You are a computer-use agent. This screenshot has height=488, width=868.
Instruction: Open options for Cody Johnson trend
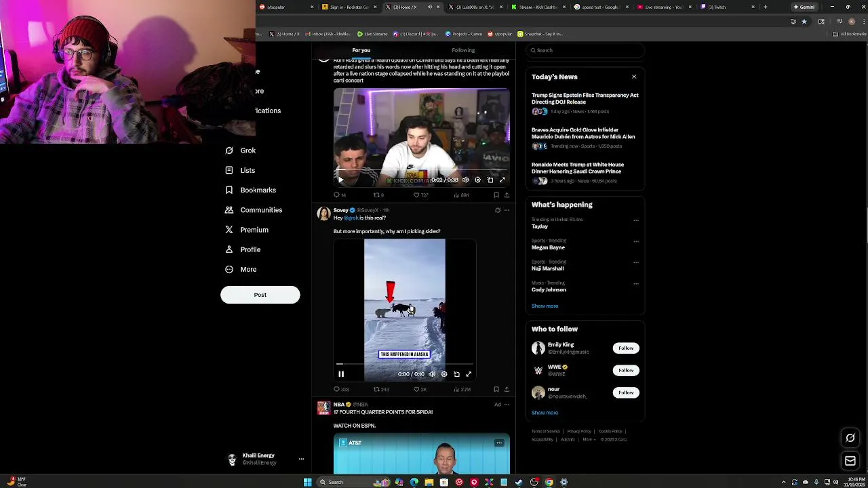pyautogui.click(x=635, y=283)
